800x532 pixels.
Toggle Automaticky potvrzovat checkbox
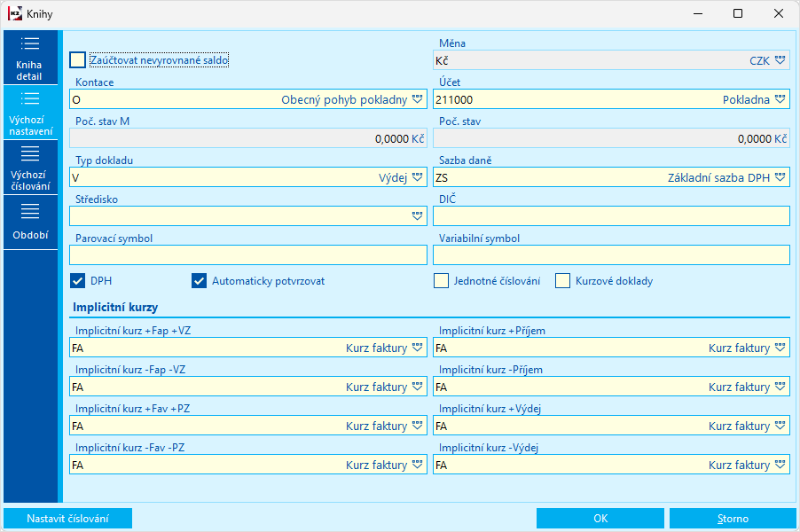pos(199,282)
